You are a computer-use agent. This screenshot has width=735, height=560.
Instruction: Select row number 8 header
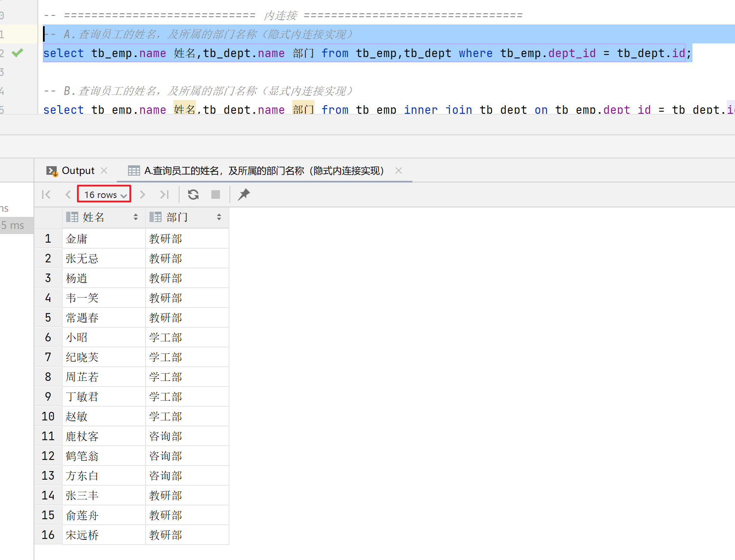pyautogui.click(x=48, y=377)
